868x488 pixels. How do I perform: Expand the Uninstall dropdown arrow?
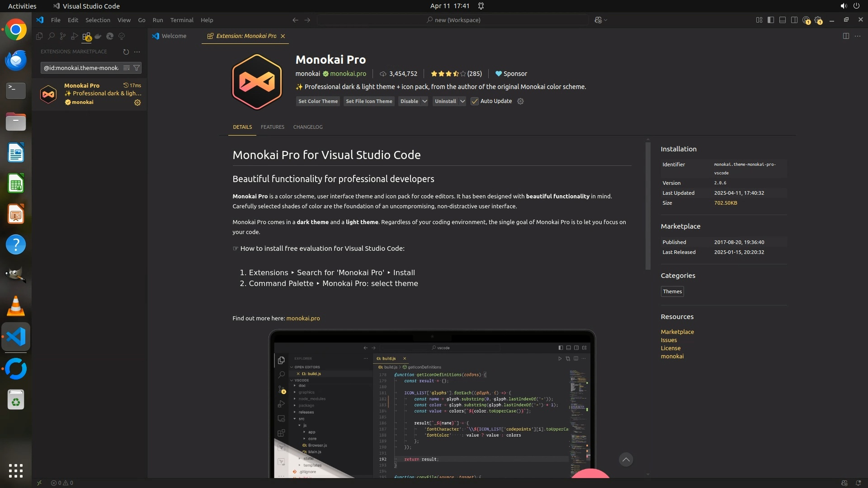coord(462,101)
